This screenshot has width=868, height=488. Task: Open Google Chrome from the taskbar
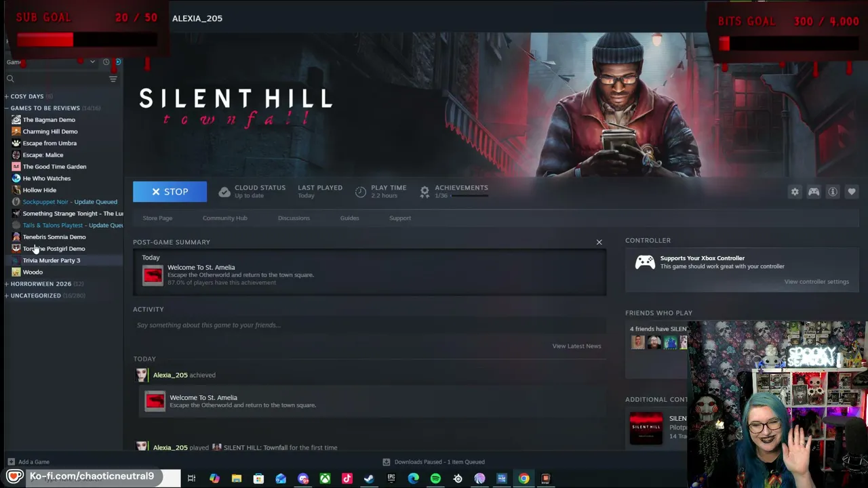pos(524,479)
